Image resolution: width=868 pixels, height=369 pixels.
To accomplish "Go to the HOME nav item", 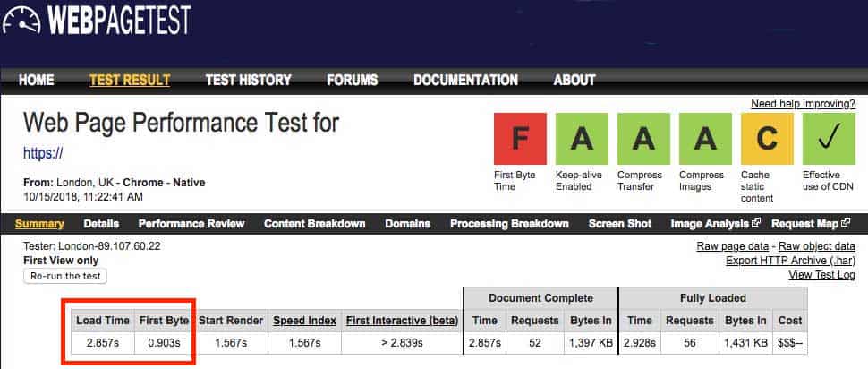I will 37,80.
